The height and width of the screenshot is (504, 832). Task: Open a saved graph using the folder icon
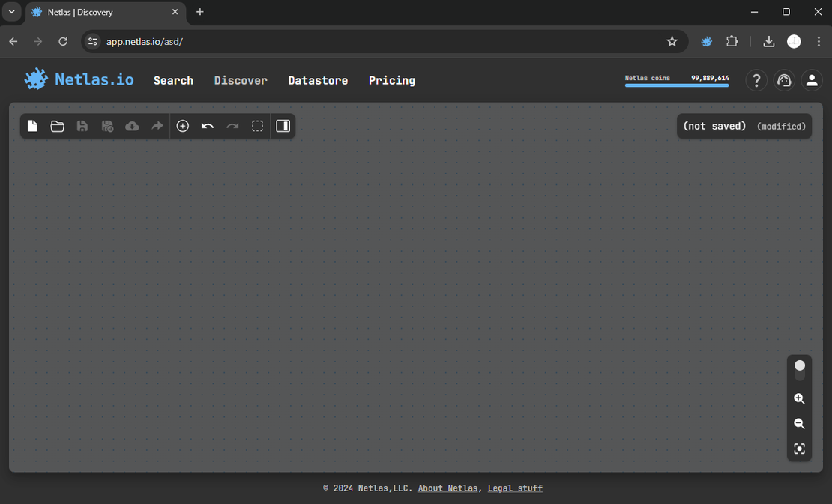coord(58,126)
